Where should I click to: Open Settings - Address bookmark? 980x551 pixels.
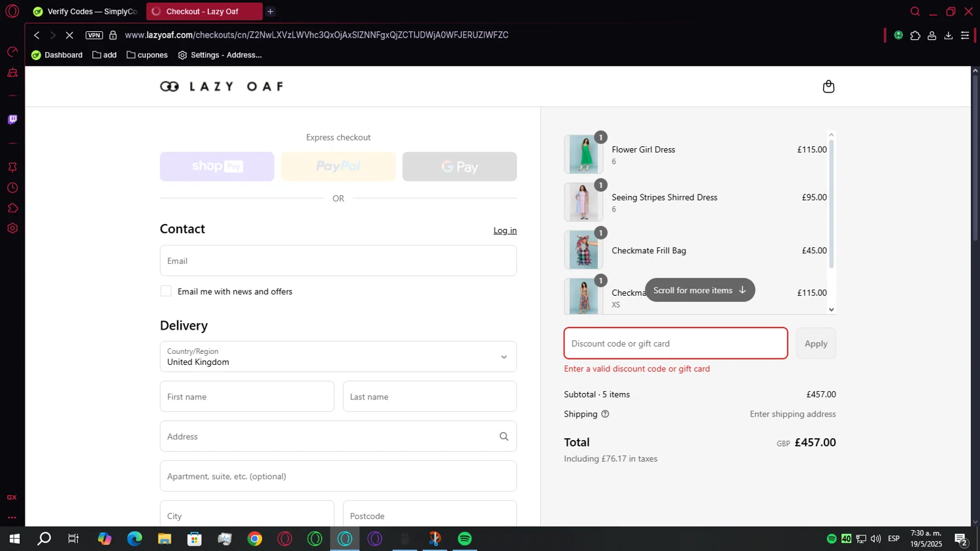pyautogui.click(x=220, y=55)
